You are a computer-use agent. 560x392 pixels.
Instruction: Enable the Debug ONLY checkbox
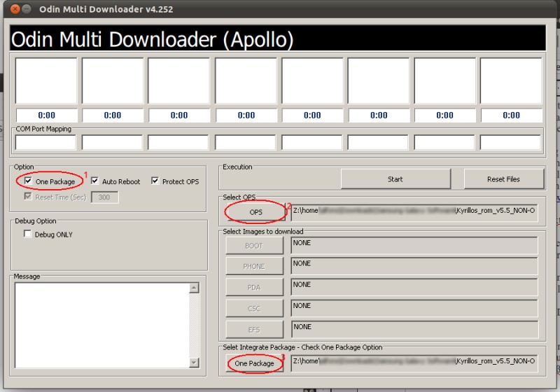27,234
